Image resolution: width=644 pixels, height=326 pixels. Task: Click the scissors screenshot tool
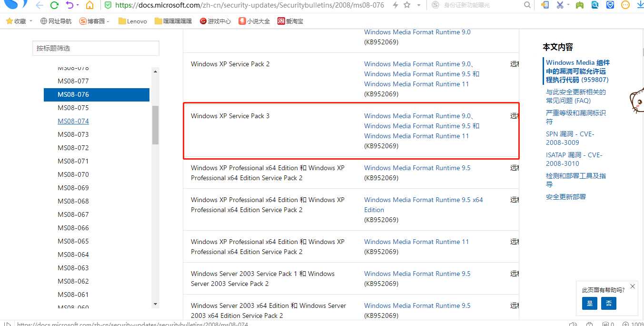(560, 5)
